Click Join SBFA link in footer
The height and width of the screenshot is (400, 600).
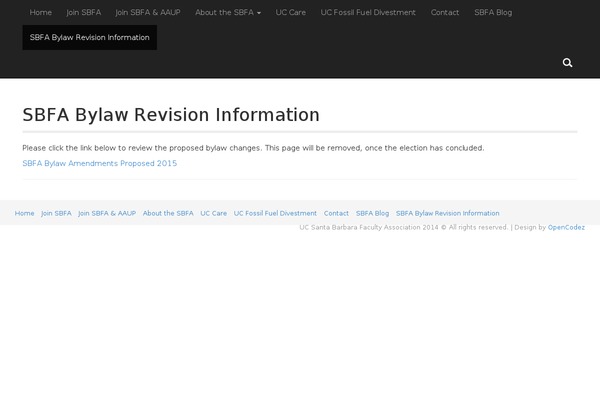(x=56, y=213)
